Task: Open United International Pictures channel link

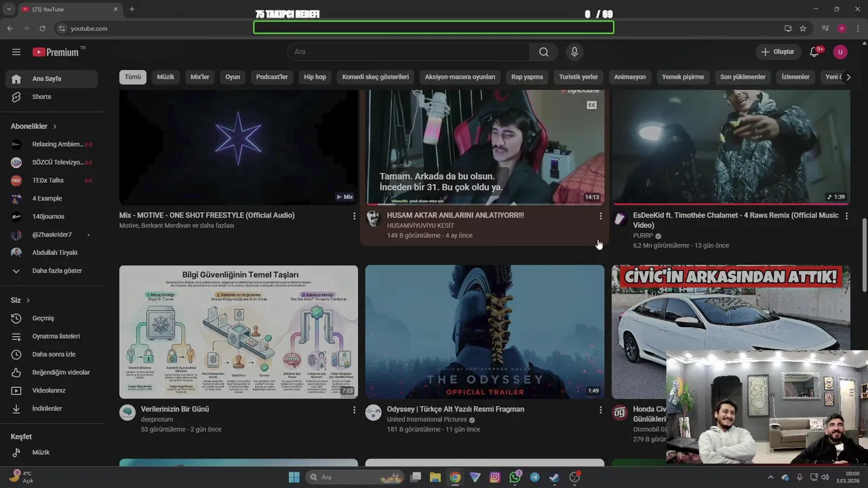Action: (427, 420)
